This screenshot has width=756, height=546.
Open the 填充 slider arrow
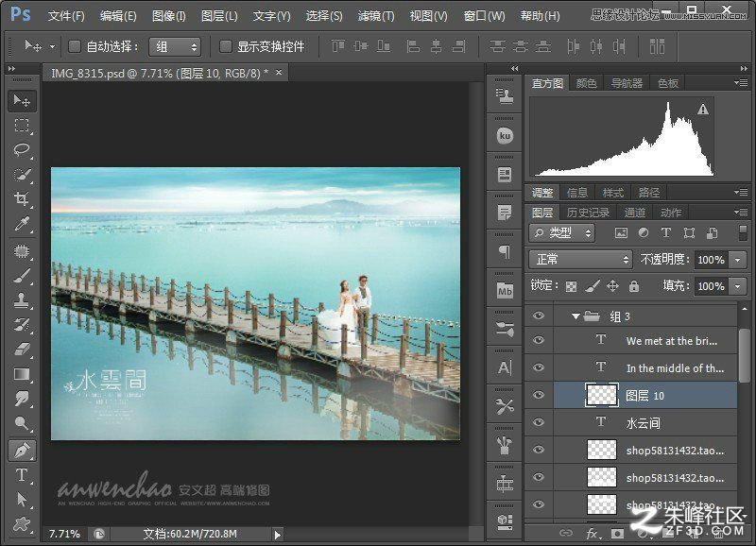tap(738, 286)
